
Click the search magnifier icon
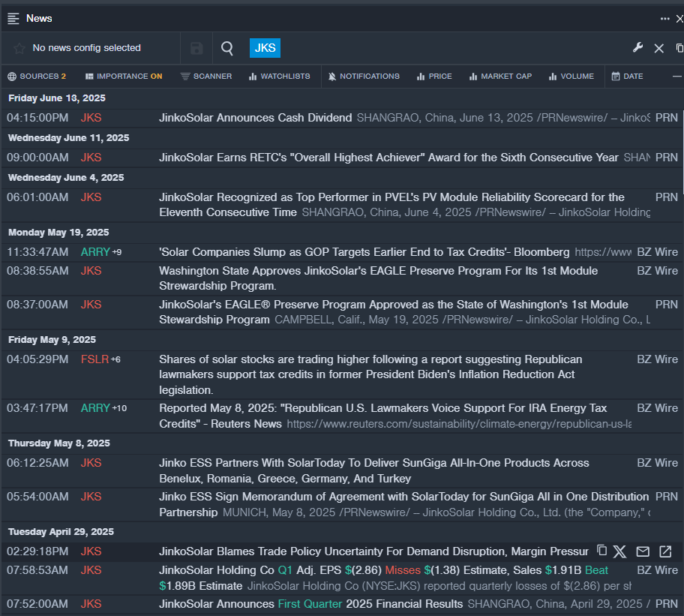point(227,48)
